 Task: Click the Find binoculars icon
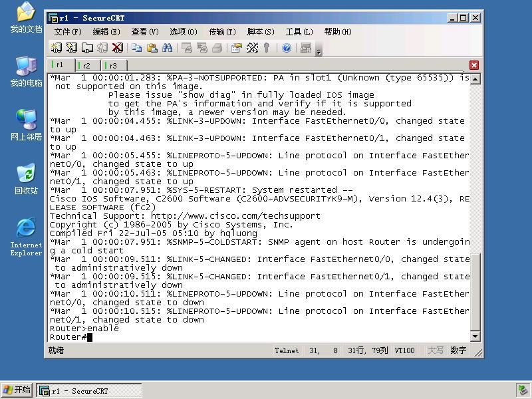168,48
